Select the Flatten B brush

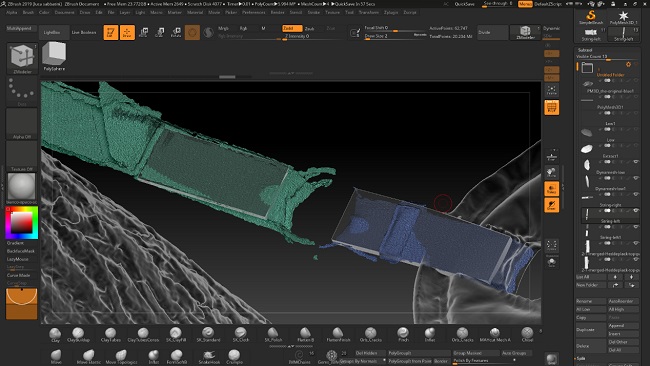coord(306,334)
